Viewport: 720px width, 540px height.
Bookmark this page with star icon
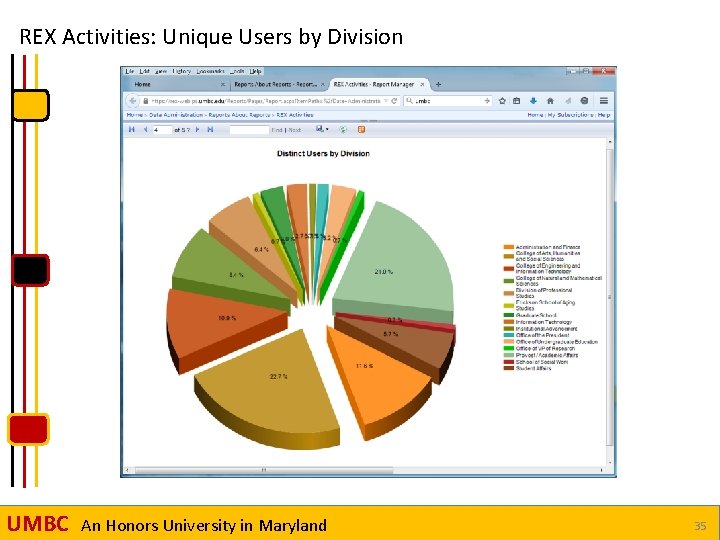pos(502,101)
